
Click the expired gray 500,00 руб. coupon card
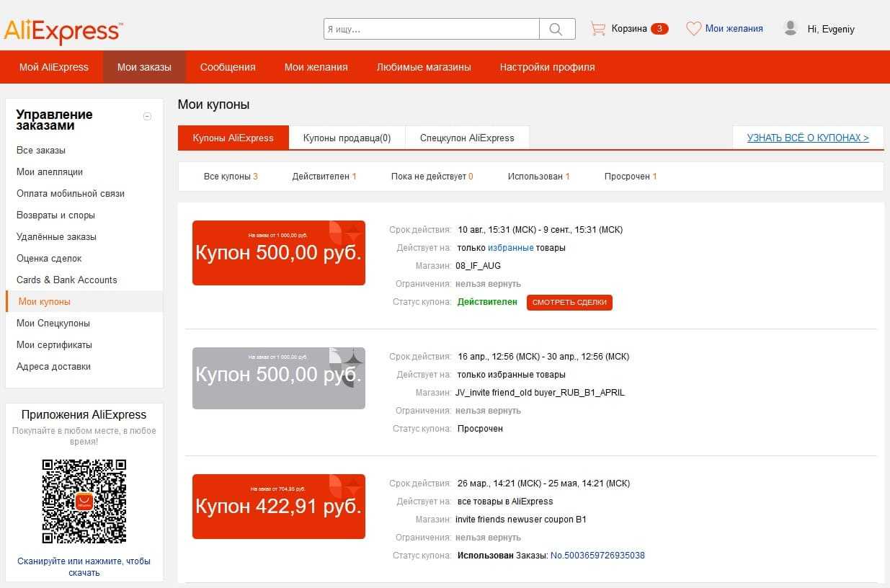click(x=279, y=378)
